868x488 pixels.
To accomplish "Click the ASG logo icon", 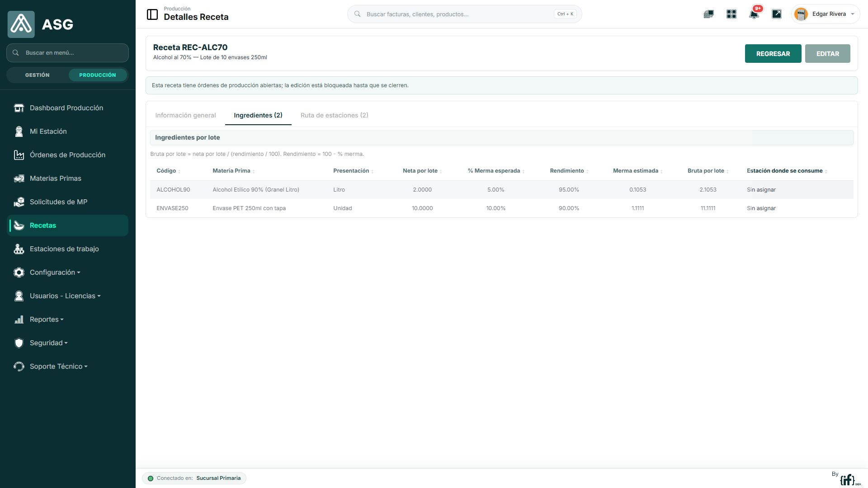I will tap(21, 24).
